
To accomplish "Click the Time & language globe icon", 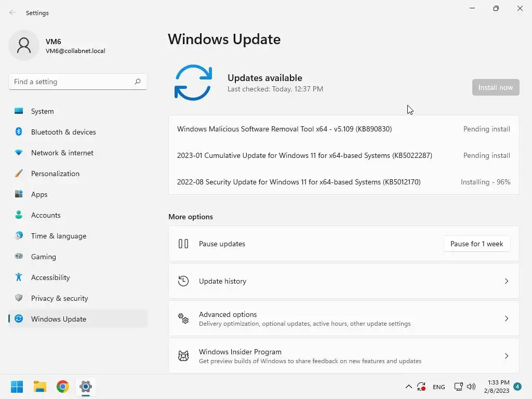I will coord(19,235).
